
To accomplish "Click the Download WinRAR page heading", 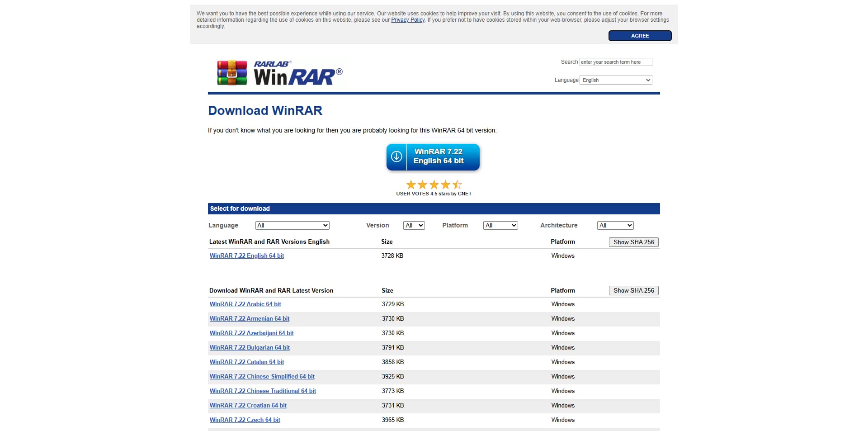I will 265,111.
